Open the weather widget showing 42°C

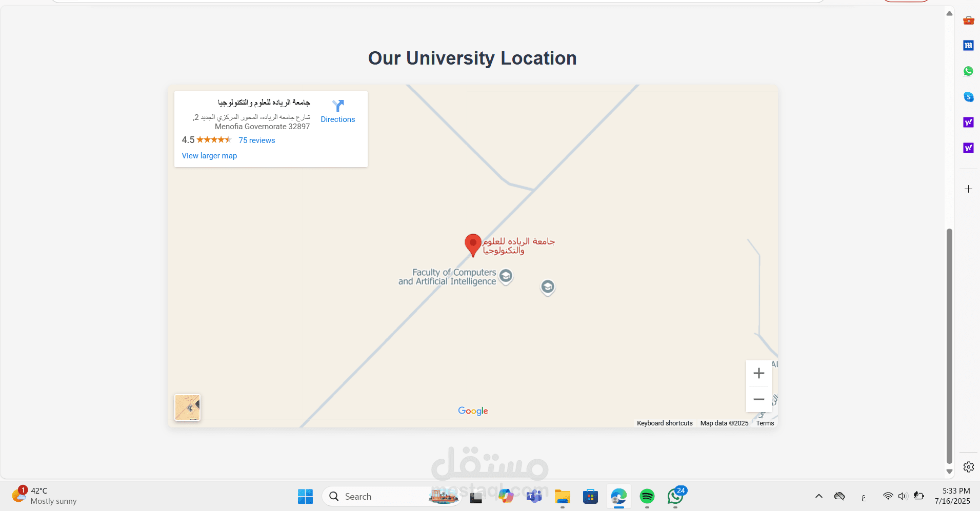point(44,496)
